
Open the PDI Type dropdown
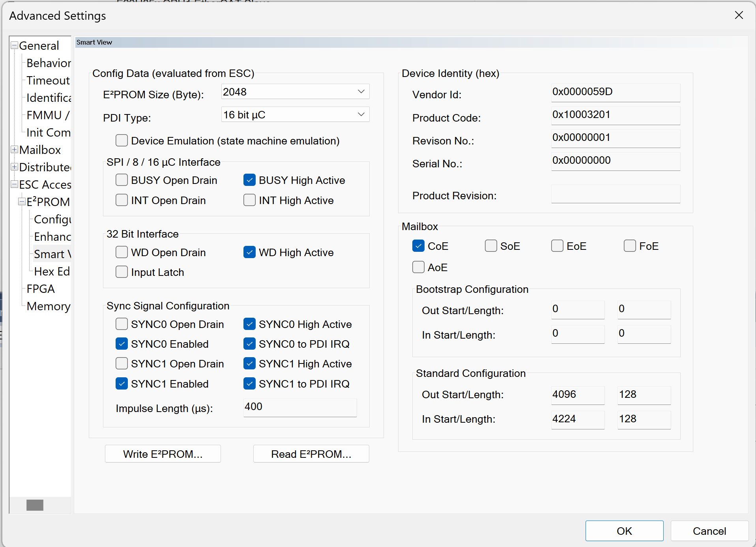pos(361,114)
